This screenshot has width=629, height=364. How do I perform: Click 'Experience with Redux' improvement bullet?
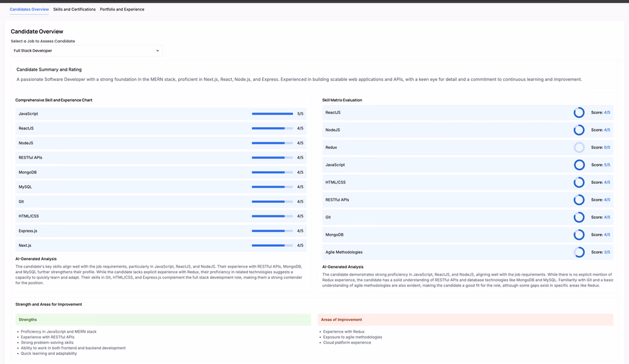(344, 331)
